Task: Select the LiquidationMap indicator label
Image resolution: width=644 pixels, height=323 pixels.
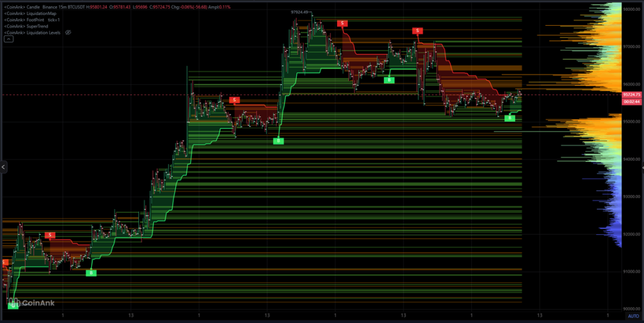Action: click(30, 13)
